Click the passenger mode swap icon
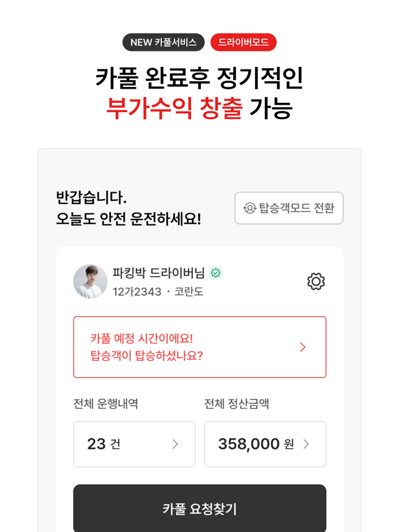 pos(249,208)
